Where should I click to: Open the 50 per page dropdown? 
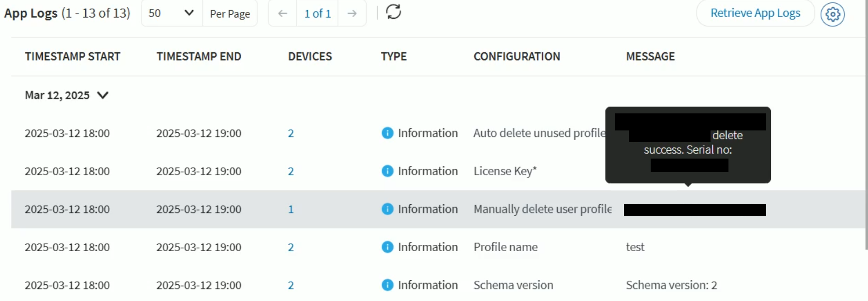click(x=171, y=13)
